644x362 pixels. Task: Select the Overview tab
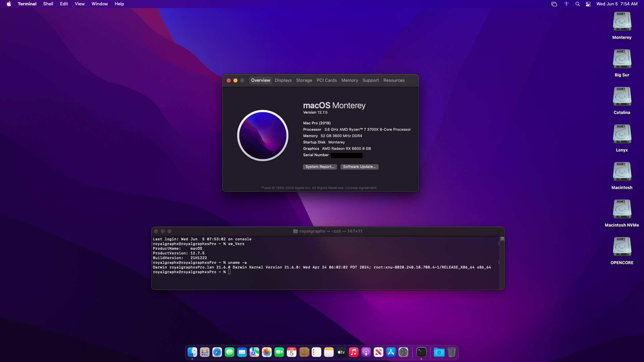click(x=261, y=80)
